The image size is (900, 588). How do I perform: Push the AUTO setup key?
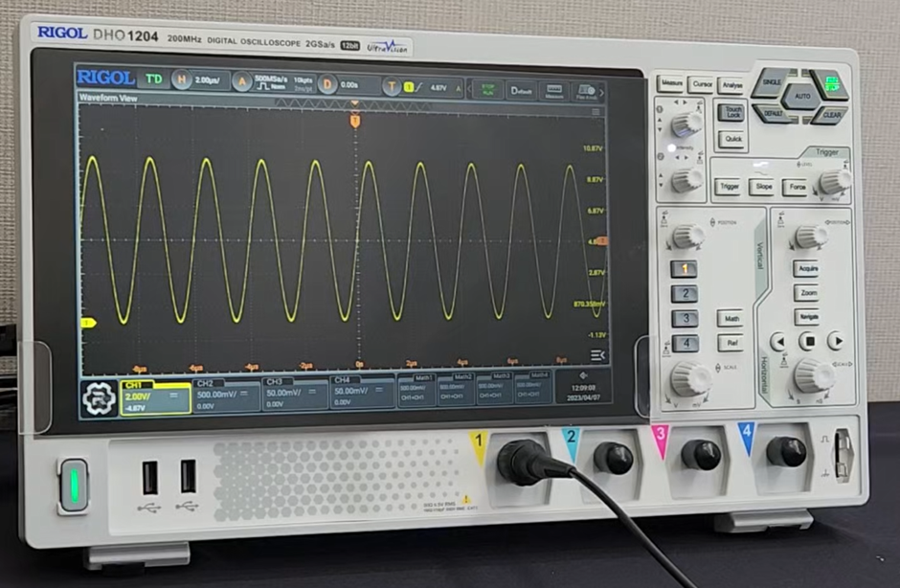(x=801, y=97)
